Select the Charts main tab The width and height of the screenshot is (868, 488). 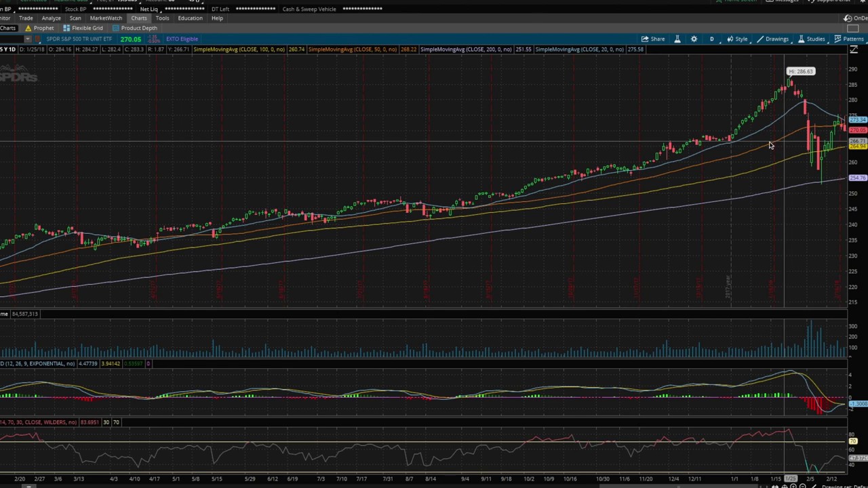(x=139, y=18)
